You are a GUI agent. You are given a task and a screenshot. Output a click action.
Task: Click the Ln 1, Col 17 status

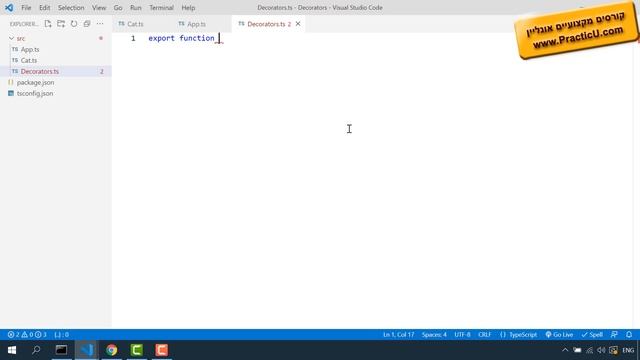(x=398, y=335)
